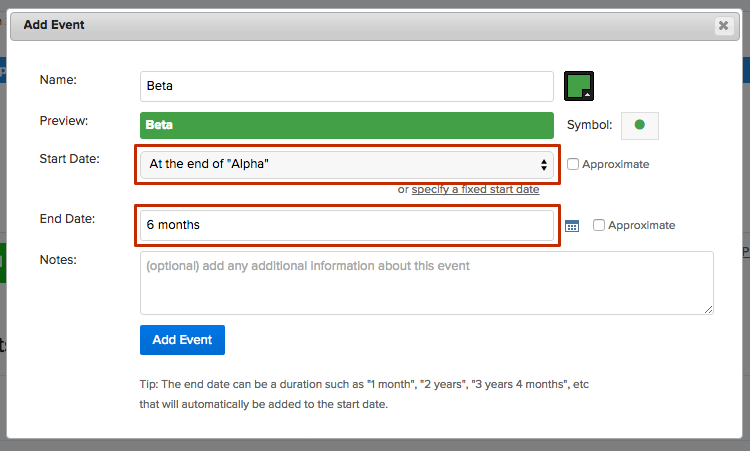Click the green Beta preview bar
Viewport: 750px width, 451px height.
pyautogui.click(x=347, y=125)
